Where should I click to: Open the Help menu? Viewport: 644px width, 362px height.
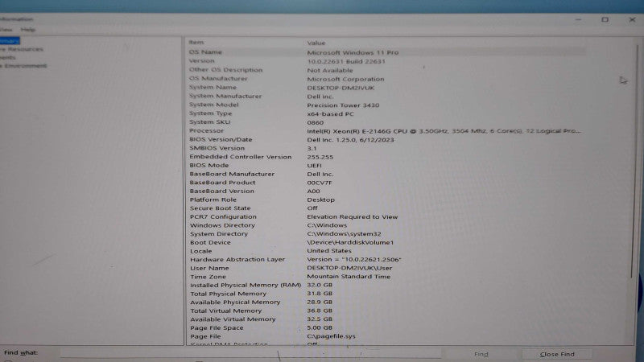point(28,30)
